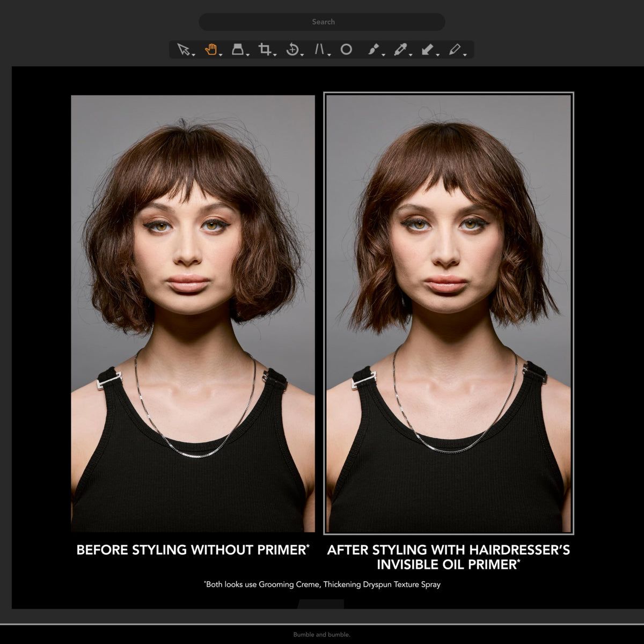Click the 'AFTER STYLING WITH HAIRDRESSER'S' caption

pos(449,550)
